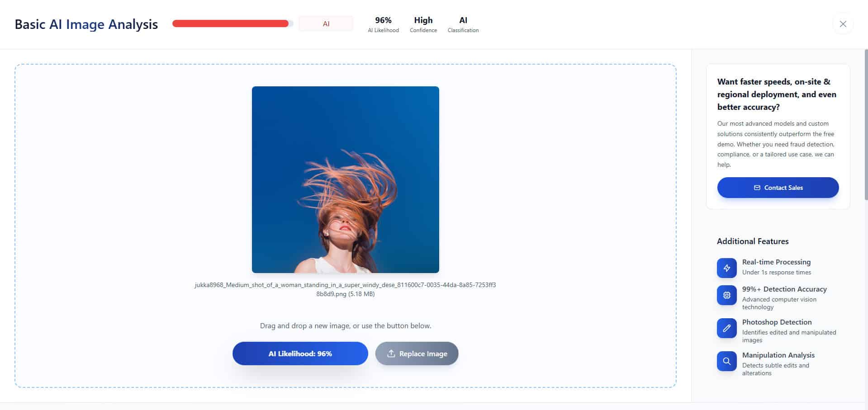Click the uploaded PNG file name
The width and height of the screenshot is (868, 410).
click(x=345, y=289)
